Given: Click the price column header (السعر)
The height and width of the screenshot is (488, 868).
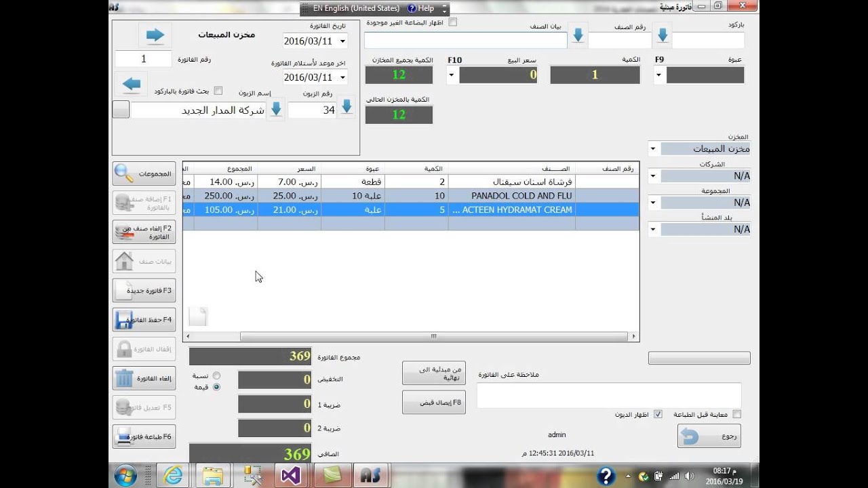Looking at the screenshot, I should (290, 168).
